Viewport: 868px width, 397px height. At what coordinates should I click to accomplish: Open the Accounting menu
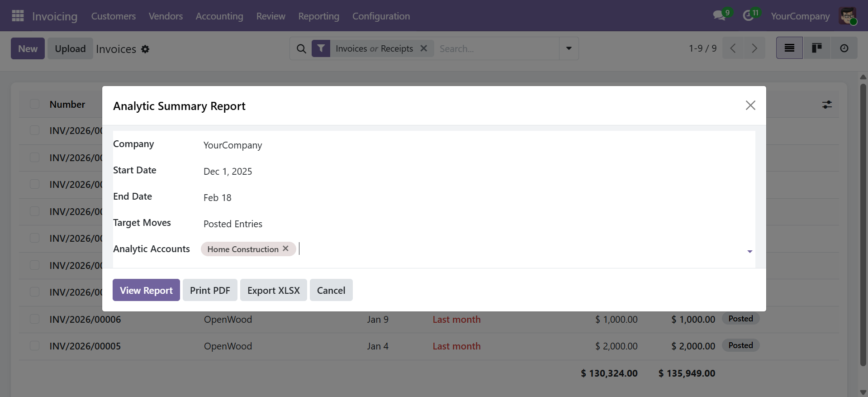(x=219, y=16)
